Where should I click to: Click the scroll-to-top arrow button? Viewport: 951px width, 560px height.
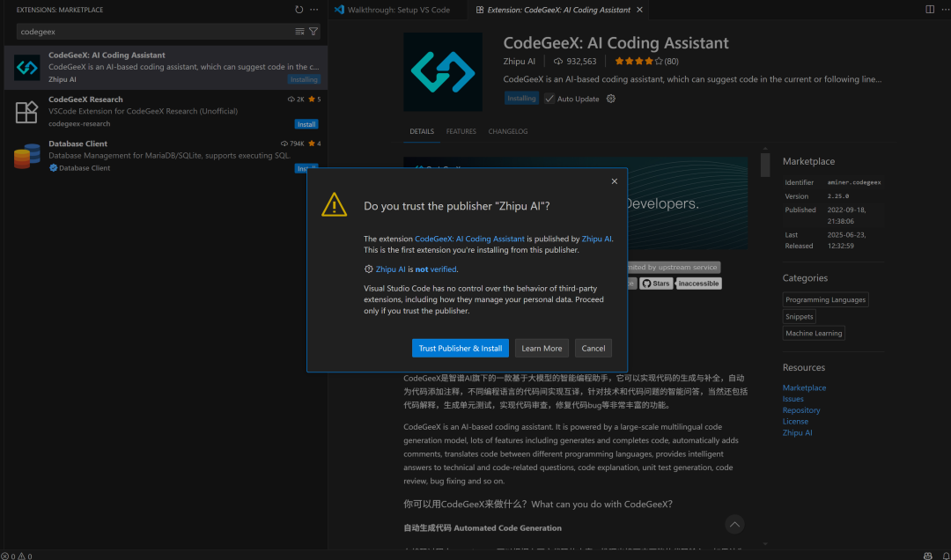tap(734, 524)
